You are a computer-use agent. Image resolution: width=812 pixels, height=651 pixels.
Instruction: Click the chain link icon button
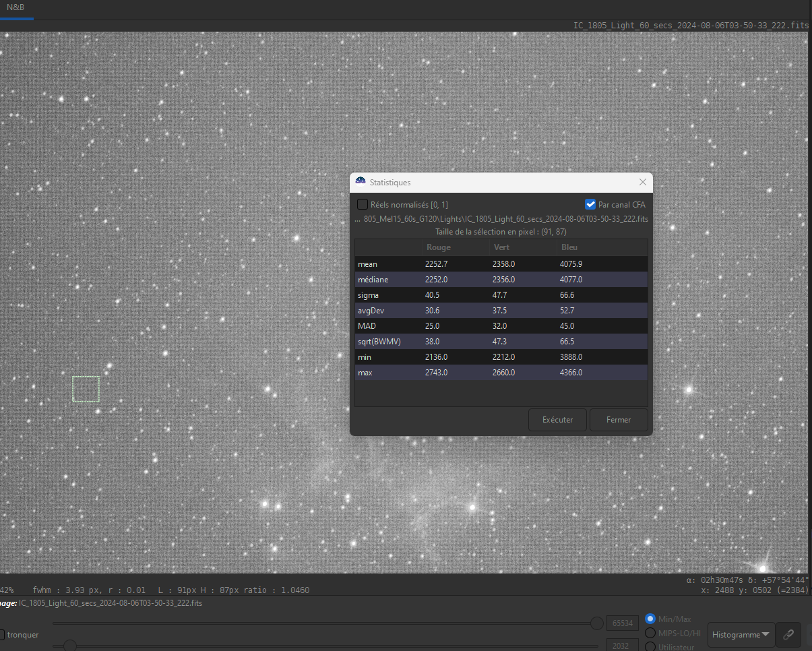click(x=788, y=635)
